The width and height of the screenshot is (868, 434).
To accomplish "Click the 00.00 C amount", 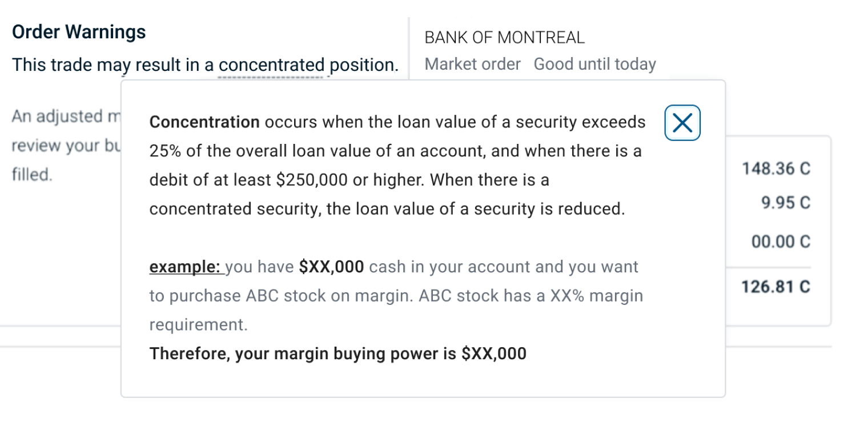I will [781, 242].
